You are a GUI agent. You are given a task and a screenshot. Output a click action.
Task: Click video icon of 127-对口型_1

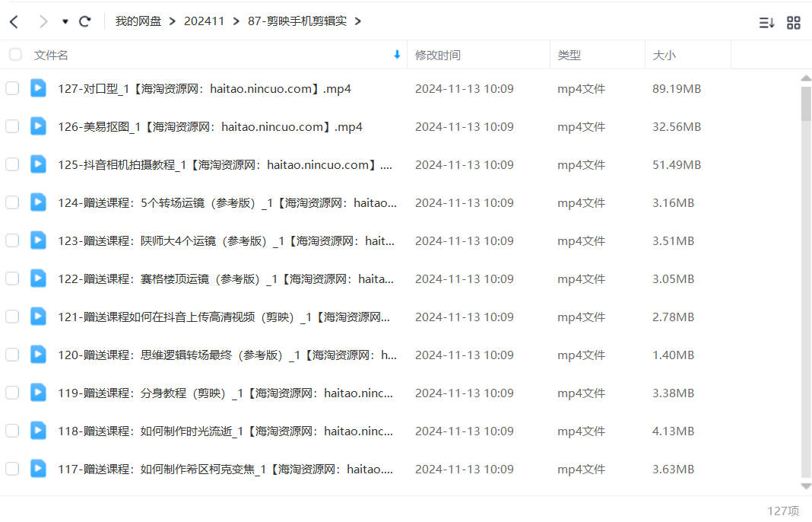pyautogui.click(x=38, y=88)
